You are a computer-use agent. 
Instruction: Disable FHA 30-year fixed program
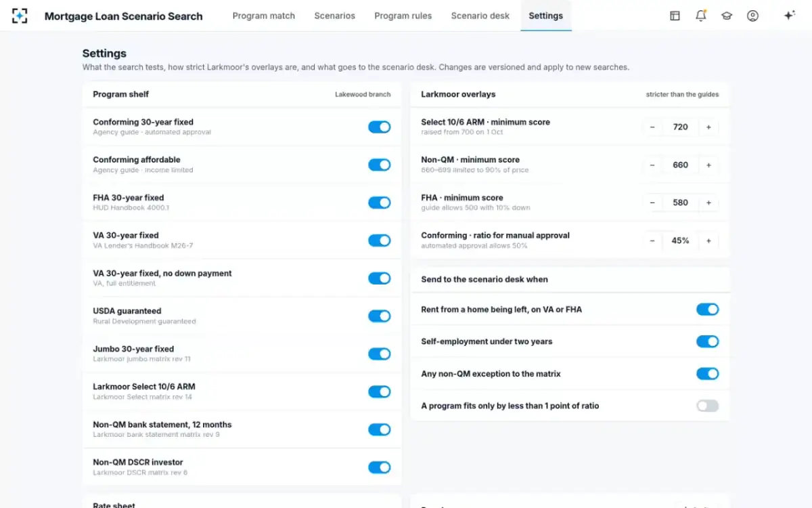pos(379,203)
